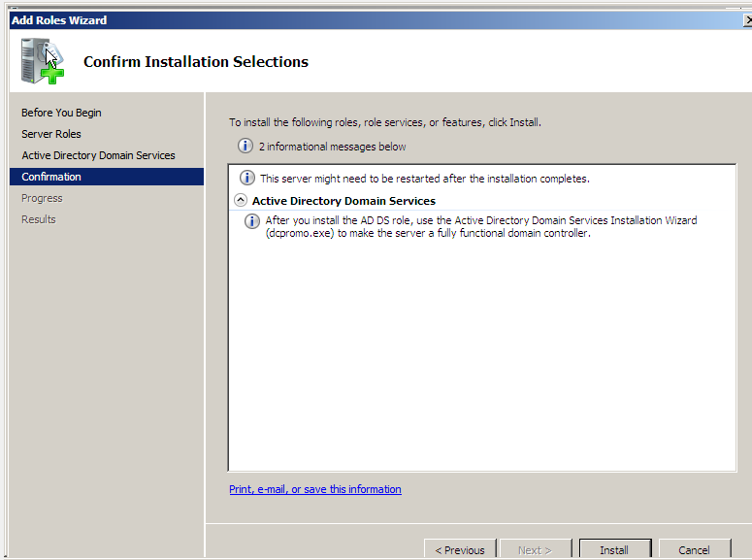
Task: Go to the Before You Begin step
Action: 61,113
